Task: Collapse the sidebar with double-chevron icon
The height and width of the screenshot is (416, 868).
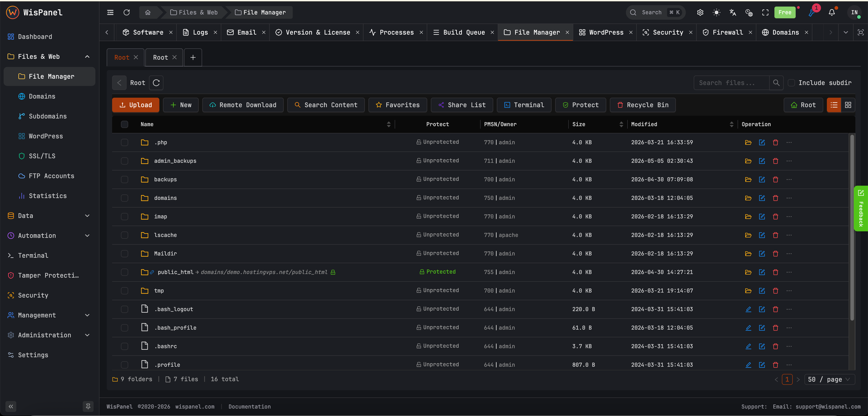Action: (x=11, y=407)
